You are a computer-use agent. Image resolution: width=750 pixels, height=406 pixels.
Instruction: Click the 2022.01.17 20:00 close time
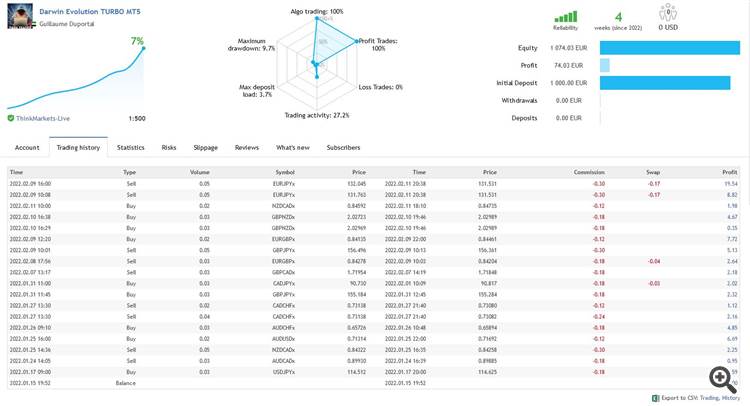[x=405, y=372]
